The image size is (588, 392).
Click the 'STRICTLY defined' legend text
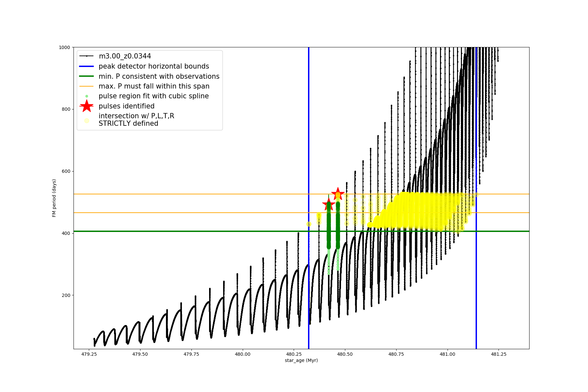coord(128,123)
